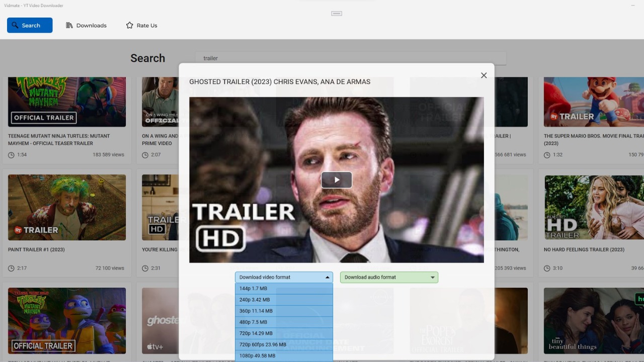Image resolution: width=644 pixels, height=362 pixels.
Task: Play the Ghosted trailer preview
Action: click(x=337, y=180)
